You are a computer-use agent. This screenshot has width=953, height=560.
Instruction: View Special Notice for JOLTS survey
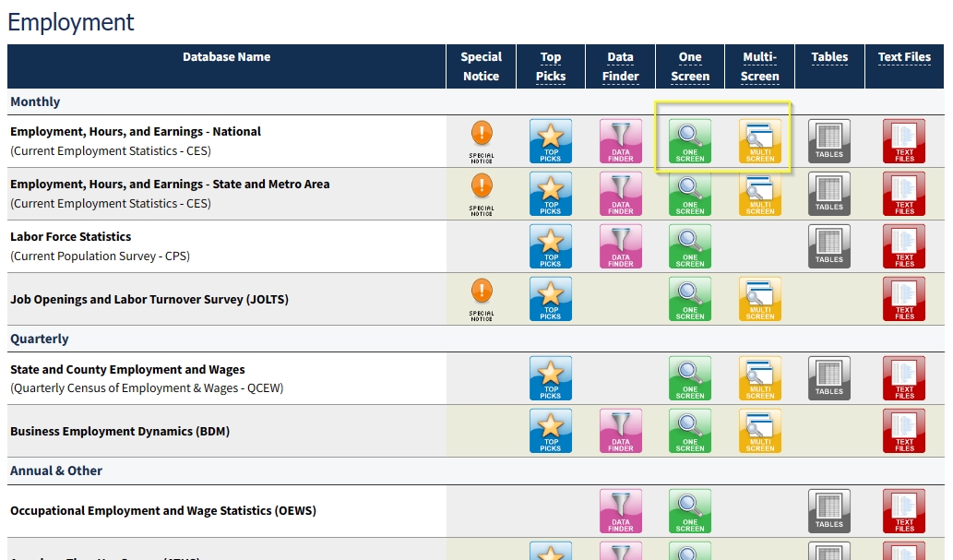[x=482, y=299]
